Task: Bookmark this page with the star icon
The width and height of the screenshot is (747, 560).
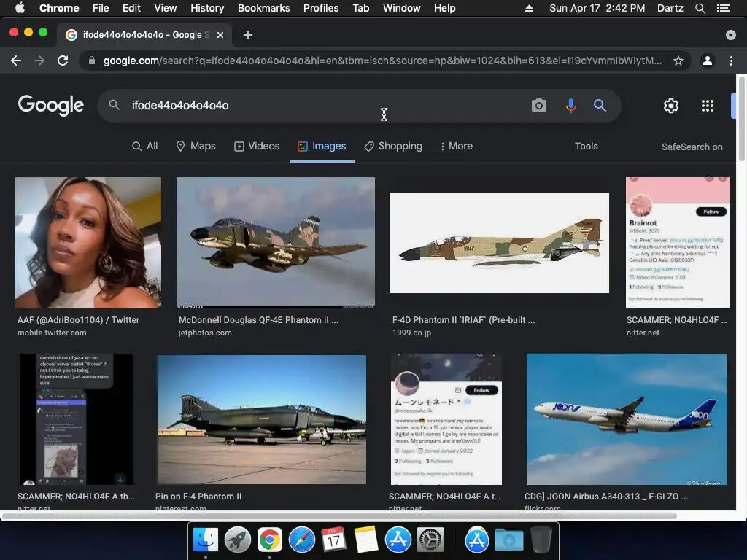Action: [x=678, y=61]
